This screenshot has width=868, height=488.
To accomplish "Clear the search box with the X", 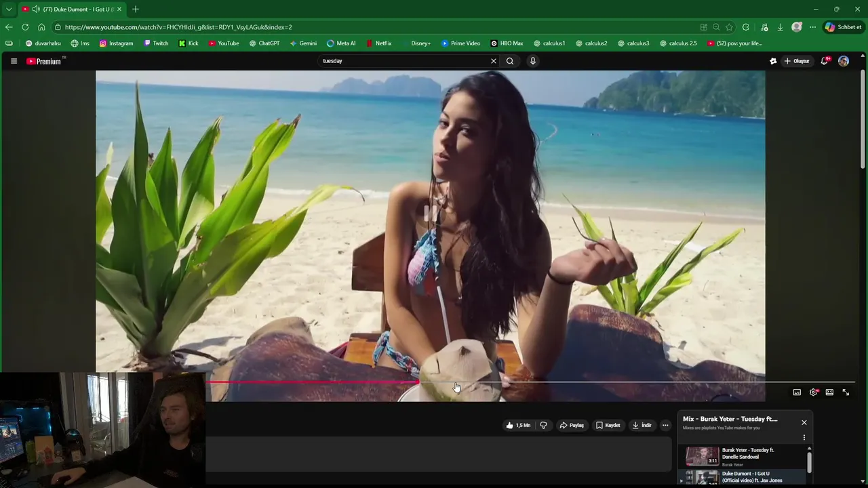I will point(494,61).
